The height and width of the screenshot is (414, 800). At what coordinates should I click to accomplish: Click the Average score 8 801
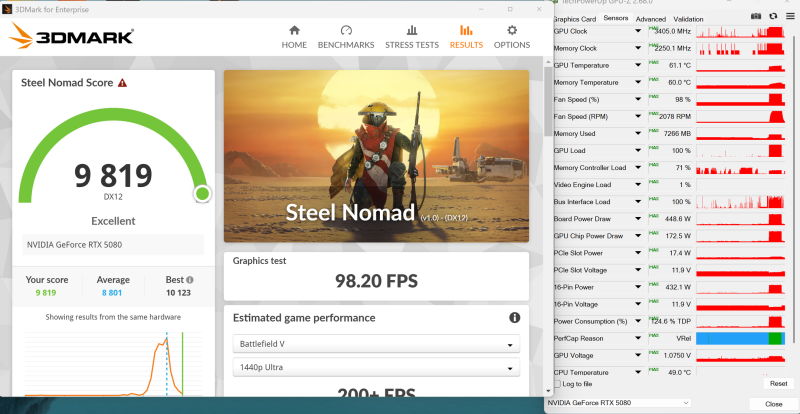[x=112, y=293]
